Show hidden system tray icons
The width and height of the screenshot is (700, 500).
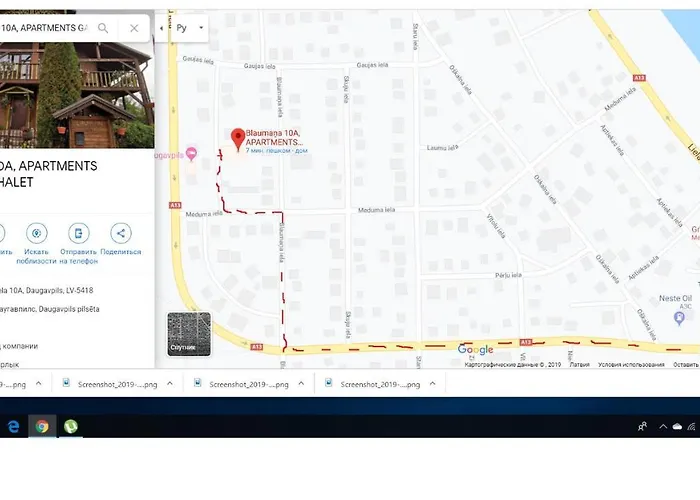coord(663,427)
